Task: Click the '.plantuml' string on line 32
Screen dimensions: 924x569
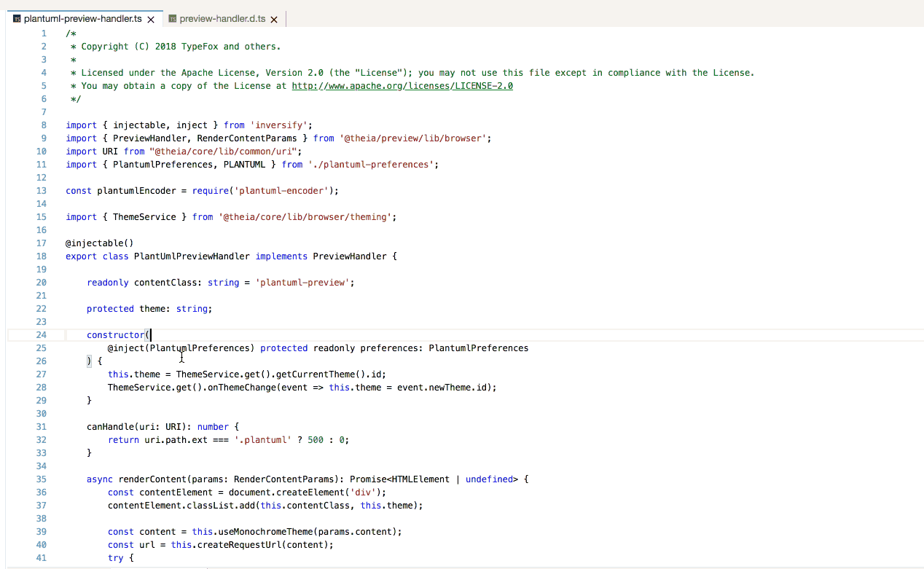Action: click(x=262, y=440)
